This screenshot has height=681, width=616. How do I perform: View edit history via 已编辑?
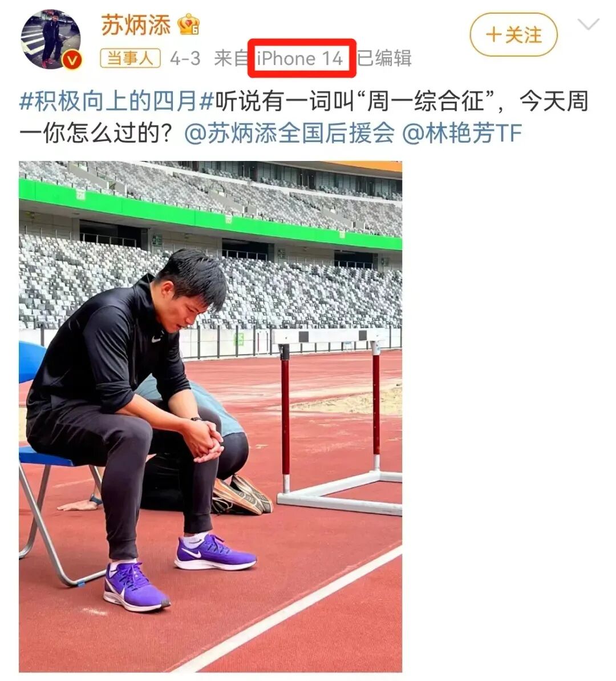coord(384,58)
